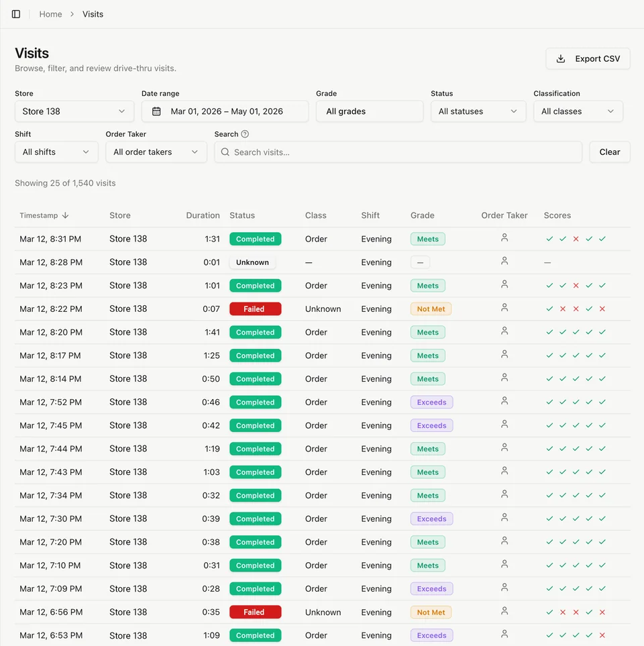Click the calendar icon in Date range
Image resolution: width=644 pixels, height=646 pixels.
click(x=156, y=111)
